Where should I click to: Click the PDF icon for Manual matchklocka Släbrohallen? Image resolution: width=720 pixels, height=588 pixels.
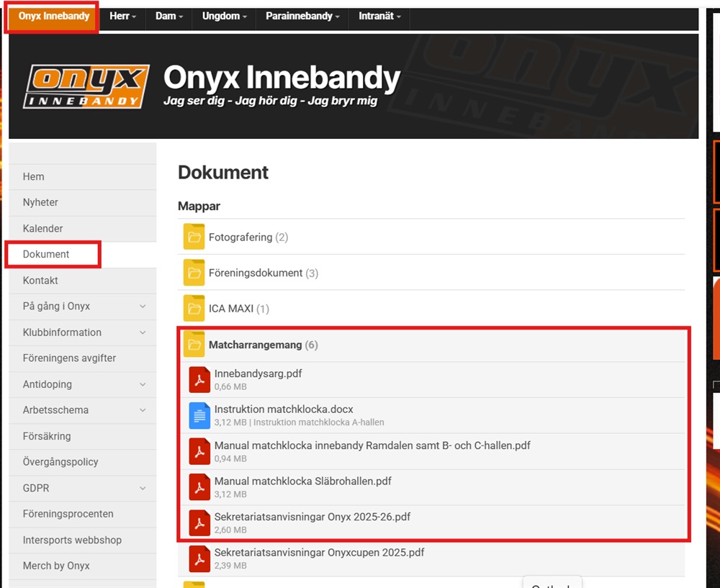[x=199, y=487]
